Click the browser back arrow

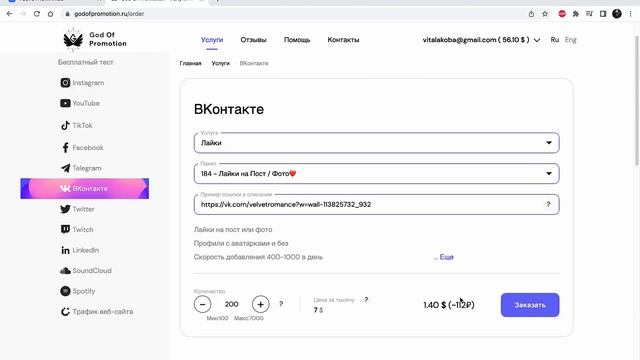(9, 13)
